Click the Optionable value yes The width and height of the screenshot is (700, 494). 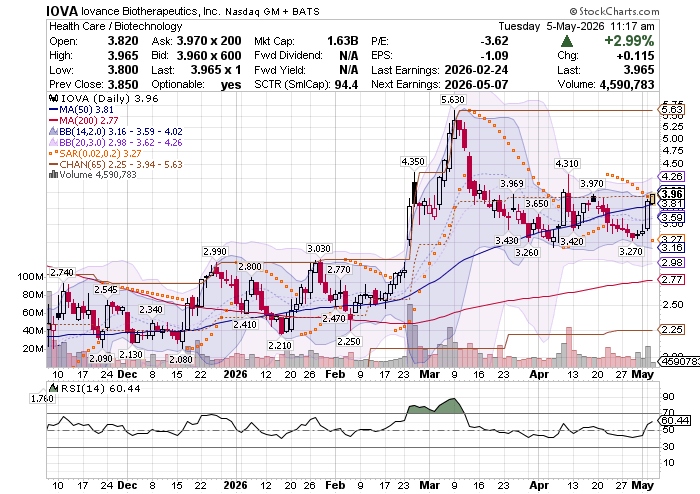pos(231,85)
